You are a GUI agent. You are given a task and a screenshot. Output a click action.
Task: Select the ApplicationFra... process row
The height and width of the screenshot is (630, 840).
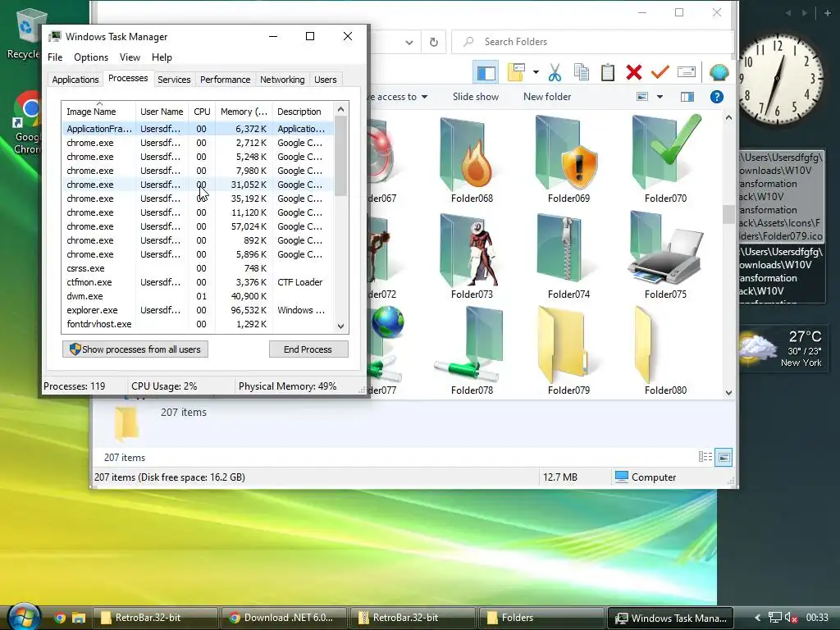pyautogui.click(x=197, y=129)
